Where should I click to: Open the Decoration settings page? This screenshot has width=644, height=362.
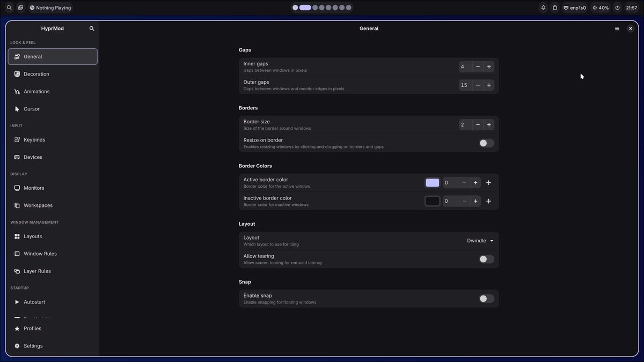53,74
